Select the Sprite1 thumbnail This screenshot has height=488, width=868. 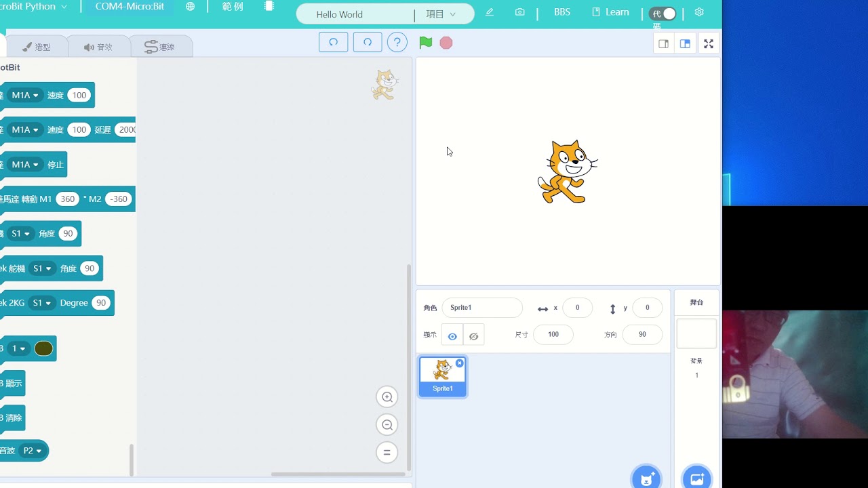tap(443, 376)
